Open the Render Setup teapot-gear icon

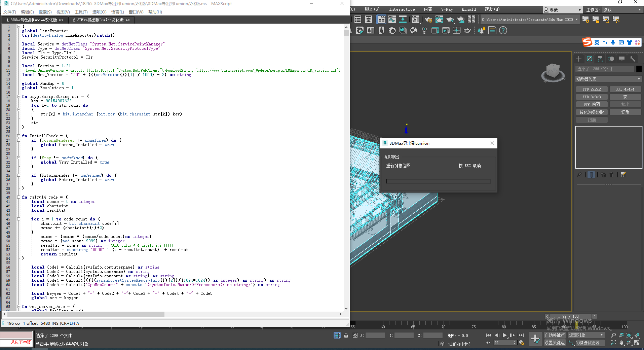coord(428,20)
